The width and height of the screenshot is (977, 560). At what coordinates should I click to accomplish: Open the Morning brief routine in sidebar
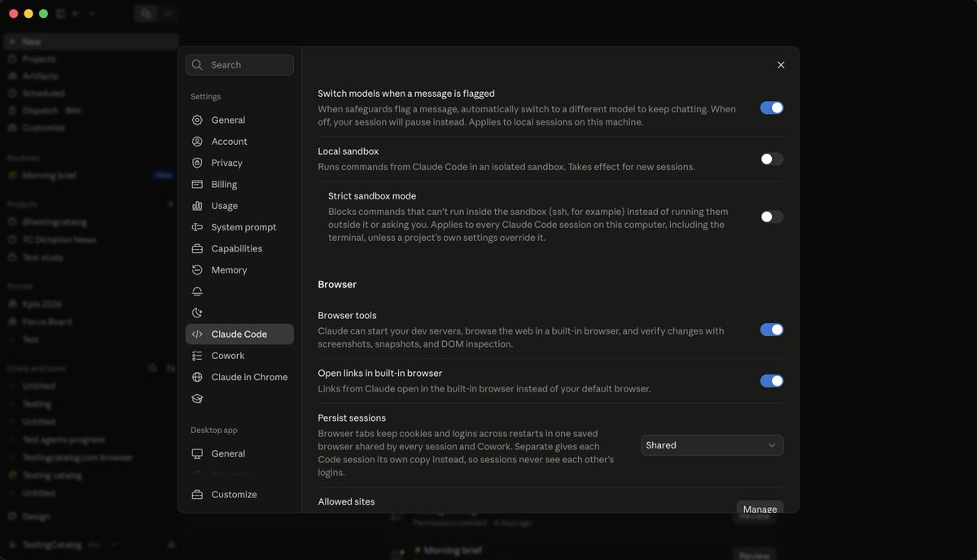[x=91, y=175]
